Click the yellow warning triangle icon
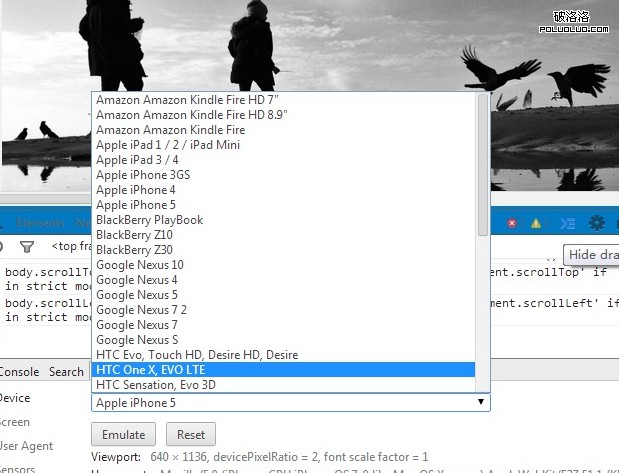Viewport: 619px width, 473px height. [x=536, y=223]
